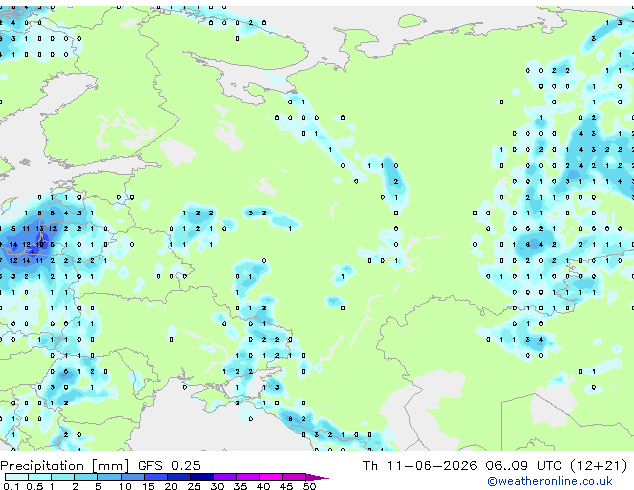Open the weatheronline.co.uk copyright link
Viewport: 634px width, 490px height.
click(x=550, y=481)
